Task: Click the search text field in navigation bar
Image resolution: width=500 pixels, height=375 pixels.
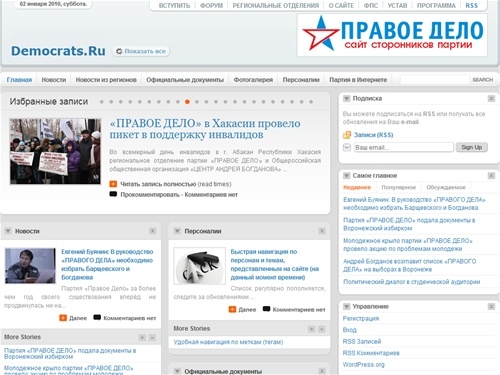Action: pyautogui.click(x=435, y=80)
